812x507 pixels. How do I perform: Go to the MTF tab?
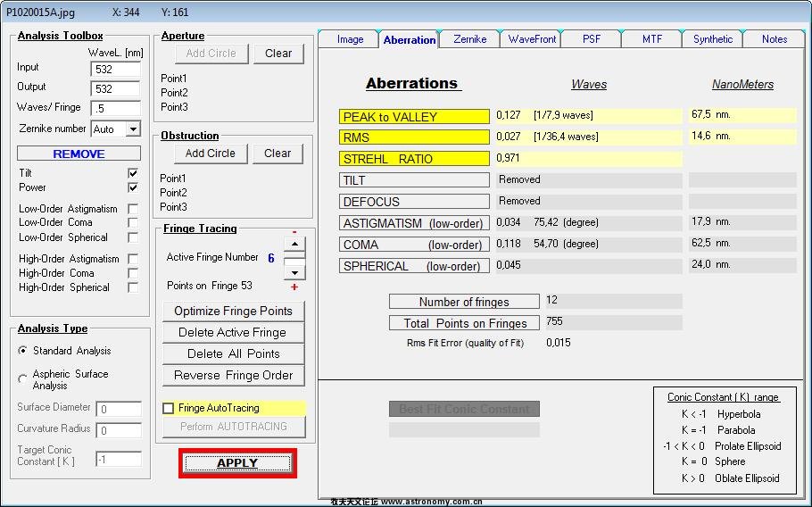pos(652,39)
